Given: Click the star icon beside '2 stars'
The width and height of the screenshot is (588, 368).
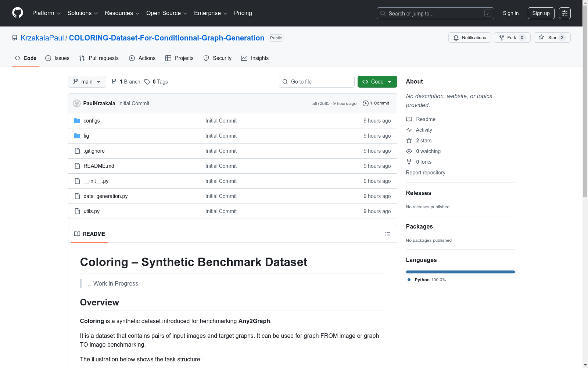Looking at the screenshot, I should tap(409, 141).
